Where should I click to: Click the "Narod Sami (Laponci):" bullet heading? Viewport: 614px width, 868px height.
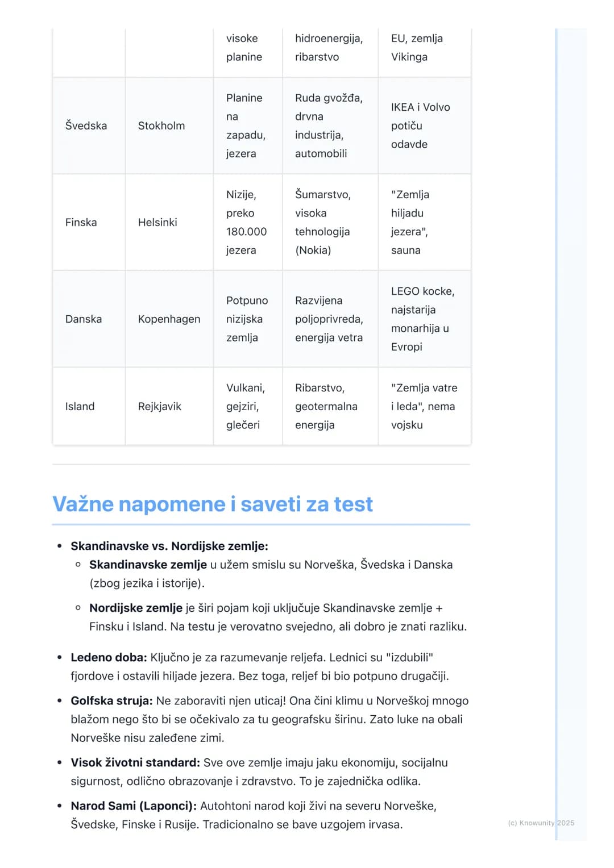(134, 806)
